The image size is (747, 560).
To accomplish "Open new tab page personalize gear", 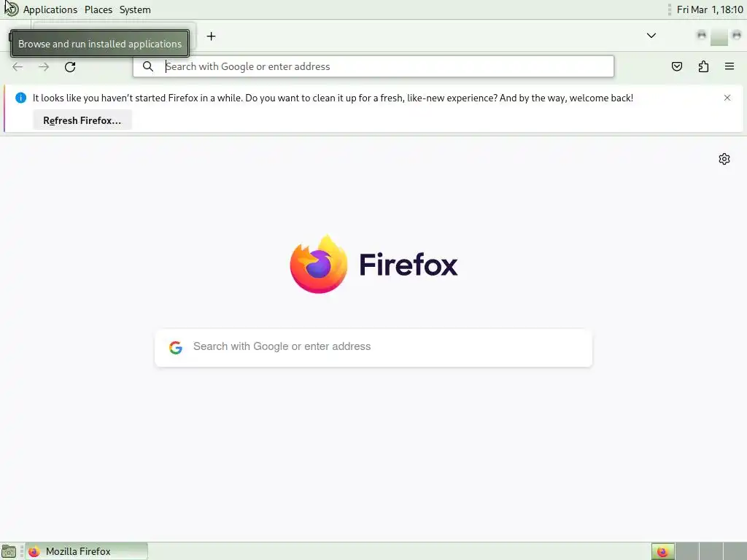I will (724, 159).
